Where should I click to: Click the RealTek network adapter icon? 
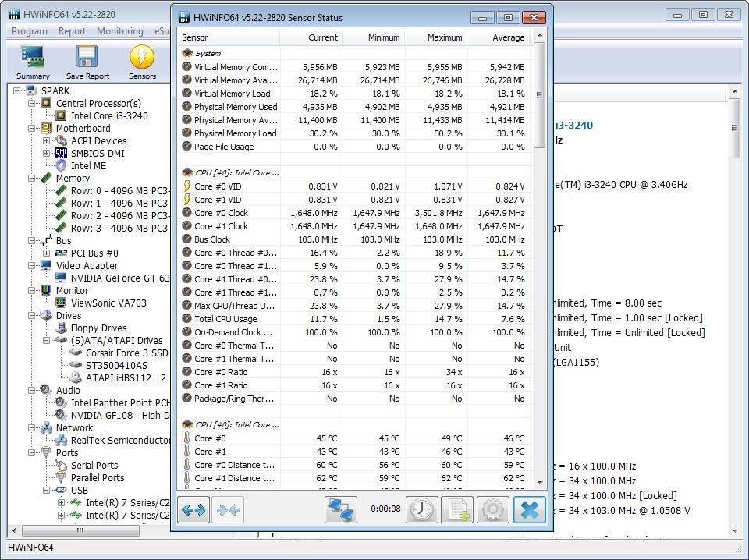(61, 440)
